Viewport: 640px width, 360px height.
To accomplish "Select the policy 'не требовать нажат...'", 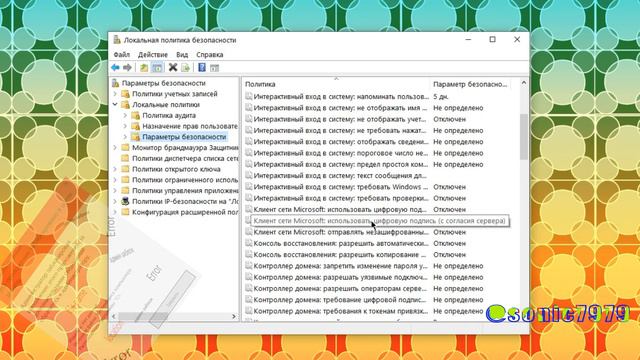I will pyautogui.click(x=340, y=130).
